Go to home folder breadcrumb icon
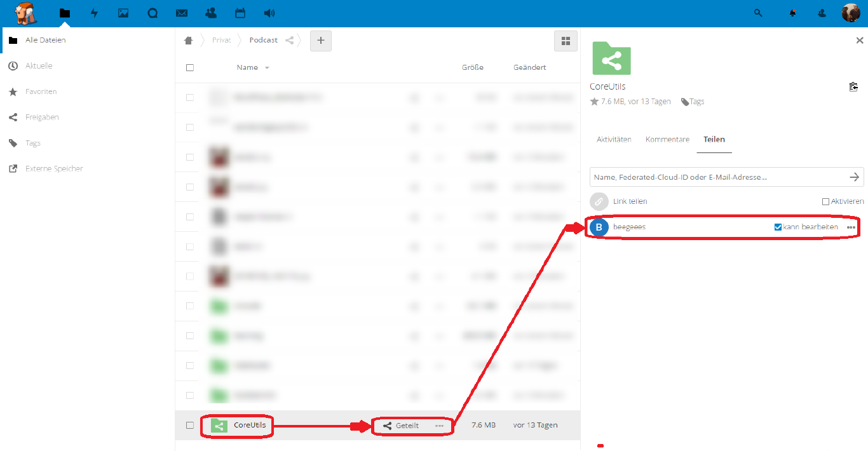The image size is (868, 451). pos(188,41)
